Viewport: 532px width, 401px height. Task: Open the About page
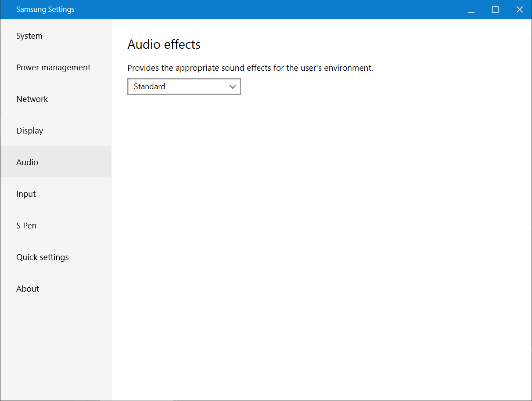(x=56, y=289)
